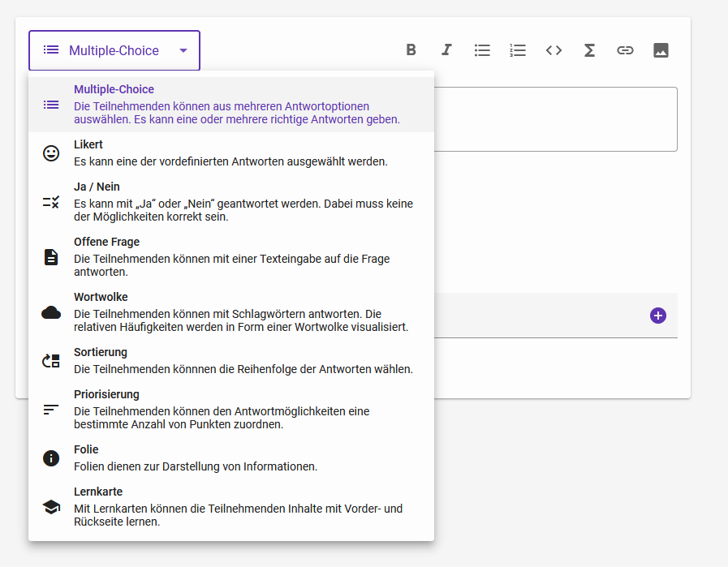Choose the Likert question type
This screenshot has width=728, height=567.
click(x=231, y=153)
